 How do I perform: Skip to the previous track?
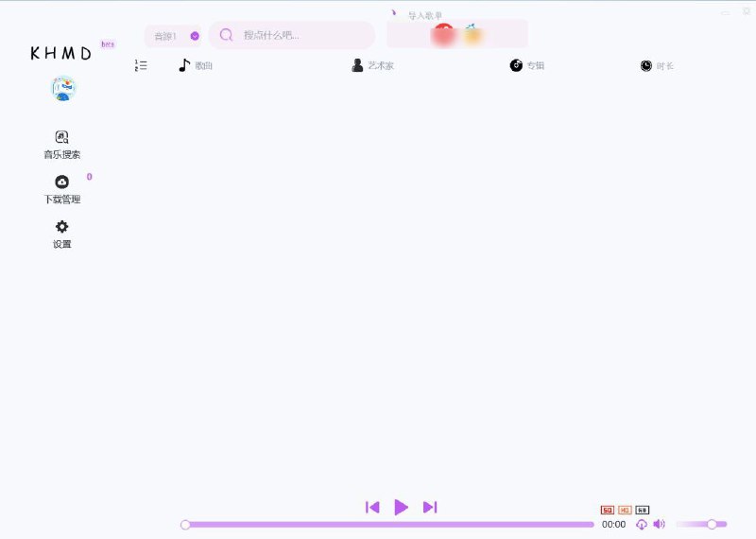click(372, 507)
